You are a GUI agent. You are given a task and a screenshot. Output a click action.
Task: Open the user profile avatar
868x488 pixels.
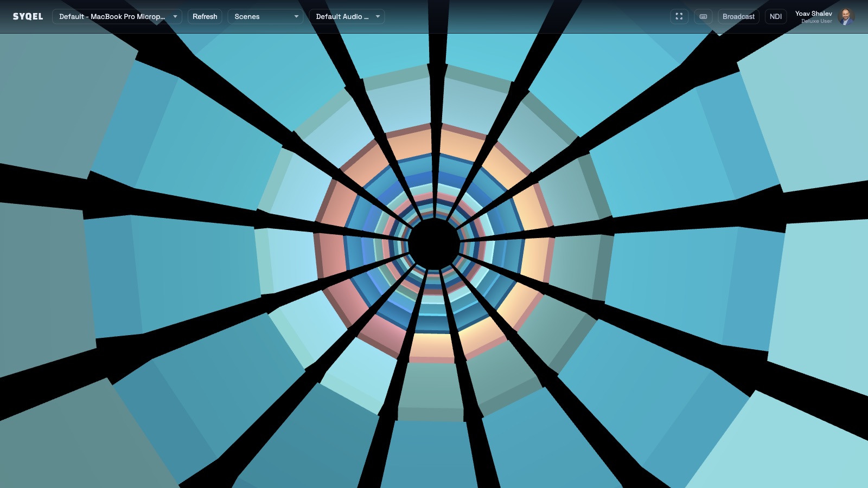[x=846, y=16]
